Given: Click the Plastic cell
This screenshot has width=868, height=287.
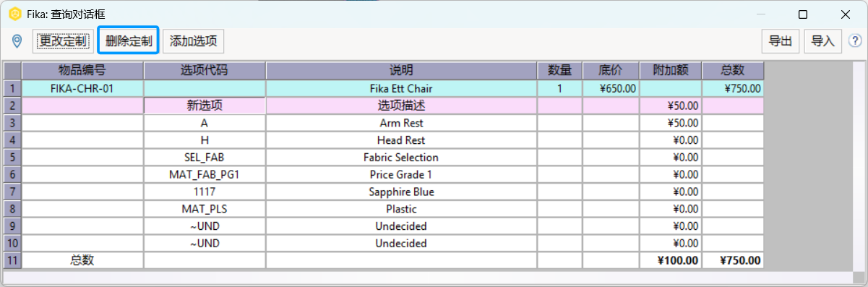Looking at the screenshot, I should 401,209.
